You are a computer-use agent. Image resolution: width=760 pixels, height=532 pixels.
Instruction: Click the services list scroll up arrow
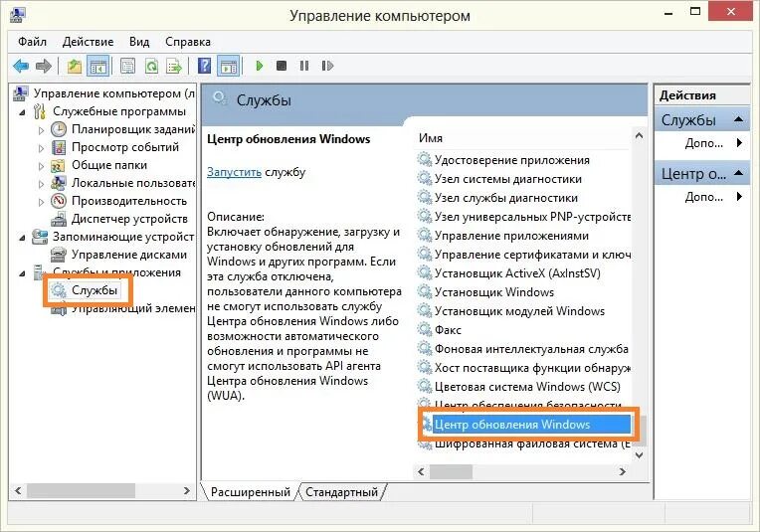(640, 135)
